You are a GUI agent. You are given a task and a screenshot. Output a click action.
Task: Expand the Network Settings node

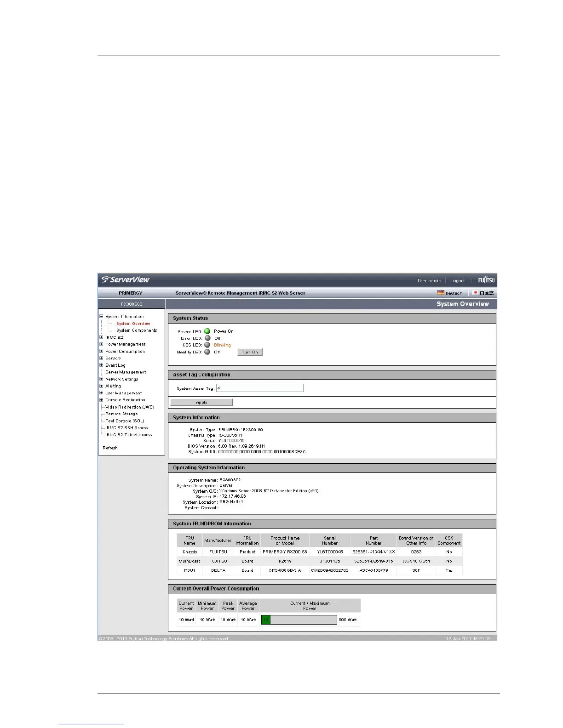point(102,379)
